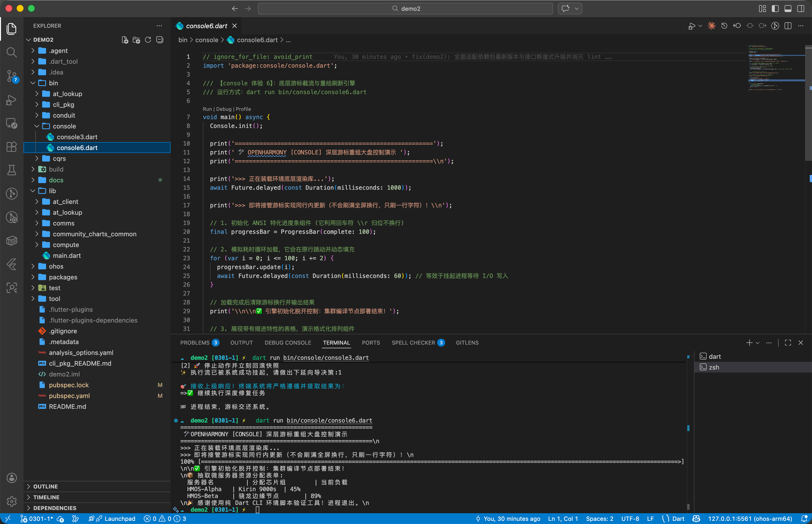Switch to the PROBLEMS tab

[x=195, y=343]
